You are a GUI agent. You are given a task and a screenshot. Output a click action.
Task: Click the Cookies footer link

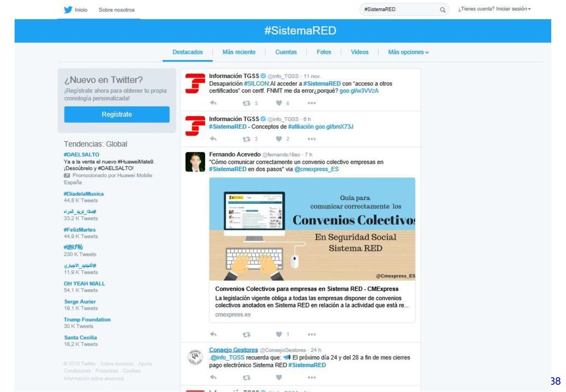tap(132, 371)
